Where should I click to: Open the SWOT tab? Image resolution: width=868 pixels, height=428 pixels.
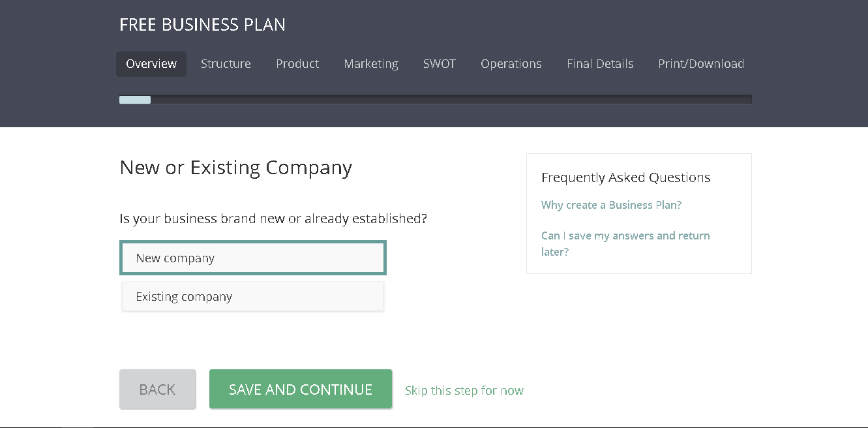point(440,63)
